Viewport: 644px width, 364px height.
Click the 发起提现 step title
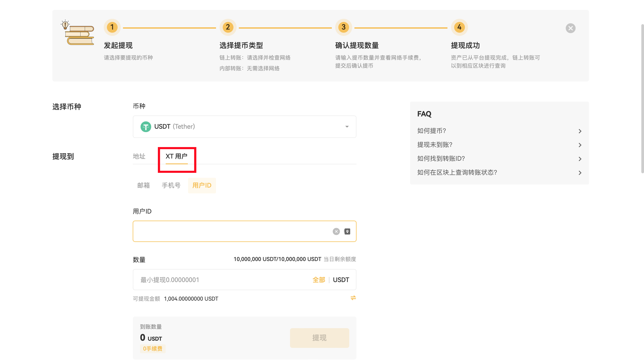click(118, 46)
